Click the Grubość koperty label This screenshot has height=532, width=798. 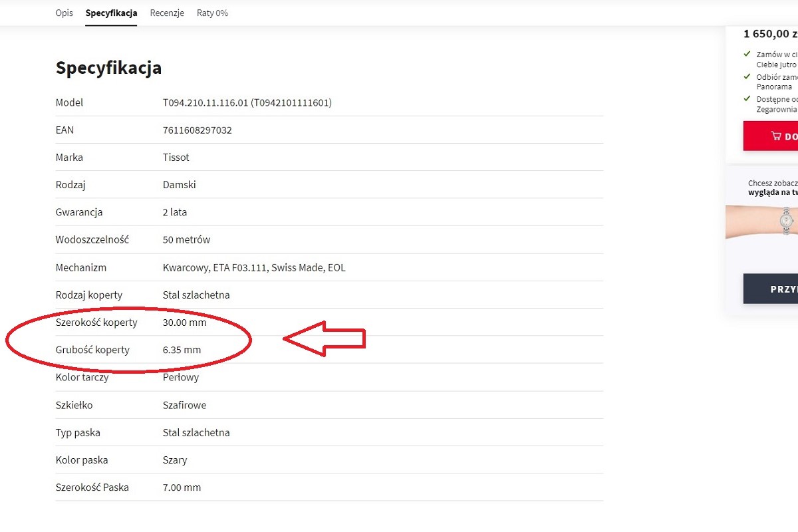[x=92, y=350]
